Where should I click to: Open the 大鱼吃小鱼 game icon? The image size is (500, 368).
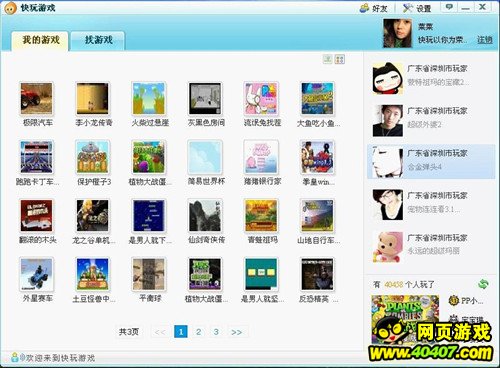[x=317, y=99]
